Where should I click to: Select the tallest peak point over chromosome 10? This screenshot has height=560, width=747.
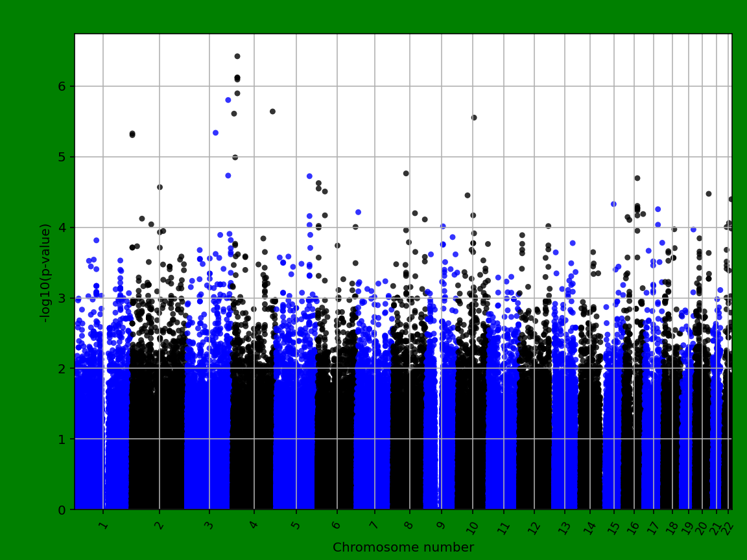click(x=473, y=118)
